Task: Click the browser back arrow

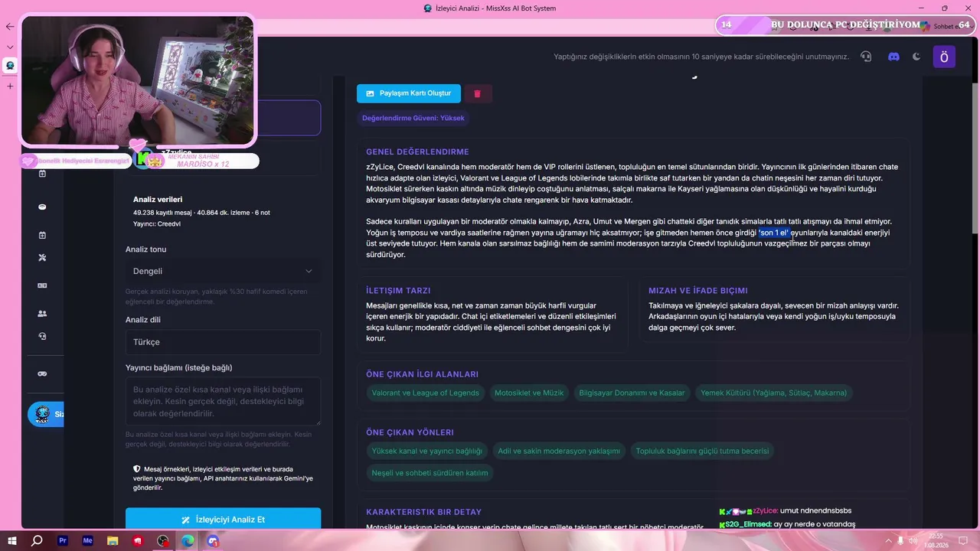Action: (x=10, y=26)
